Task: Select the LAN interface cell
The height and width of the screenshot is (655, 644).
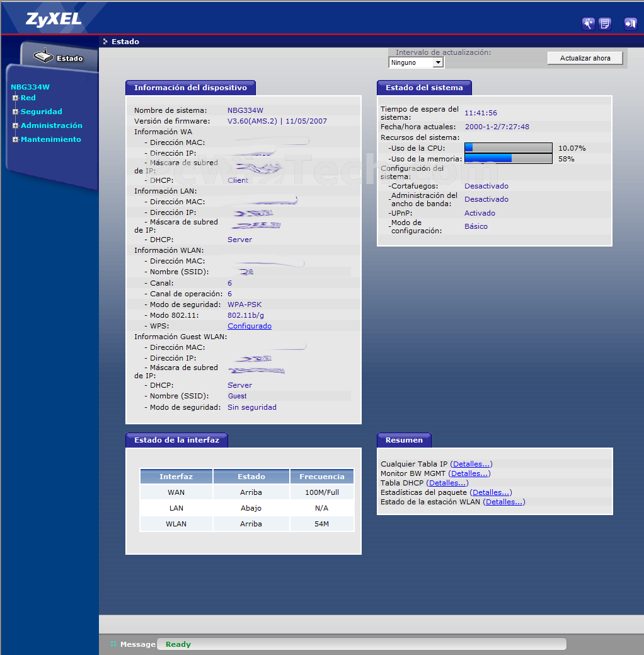Action: (x=176, y=508)
